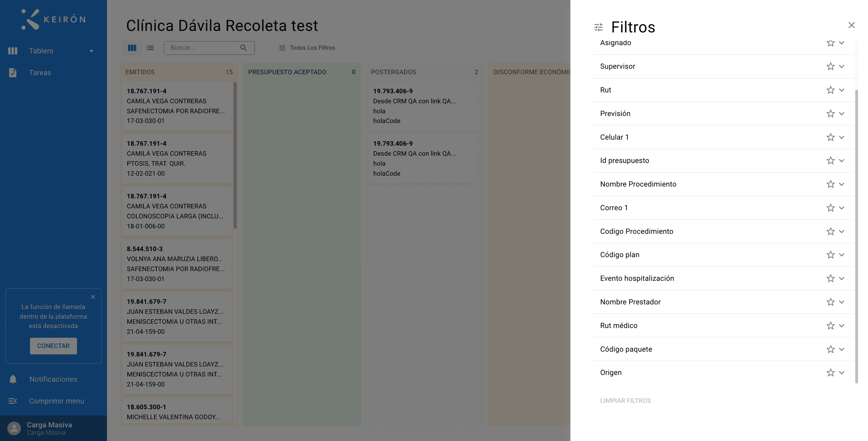Expand the Rut filter chevron
The height and width of the screenshot is (441, 868).
[841, 90]
